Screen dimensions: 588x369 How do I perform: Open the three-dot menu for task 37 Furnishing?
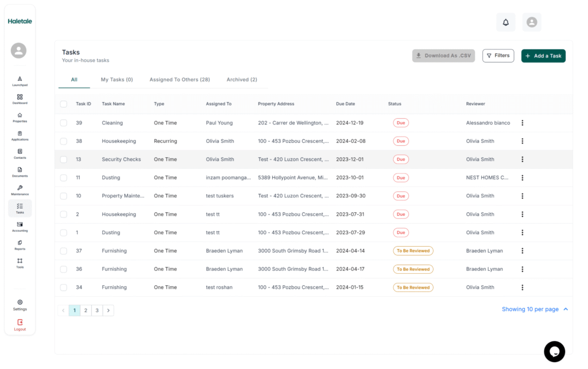click(x=522, y=250)
